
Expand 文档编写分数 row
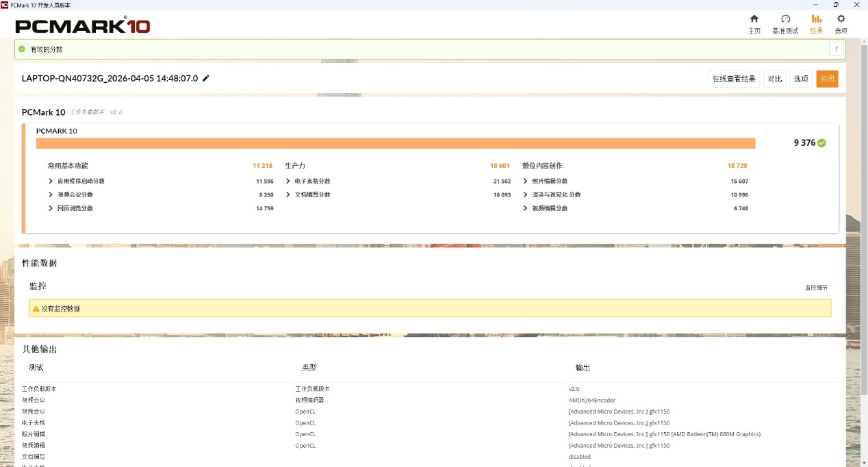coord(288,194)
